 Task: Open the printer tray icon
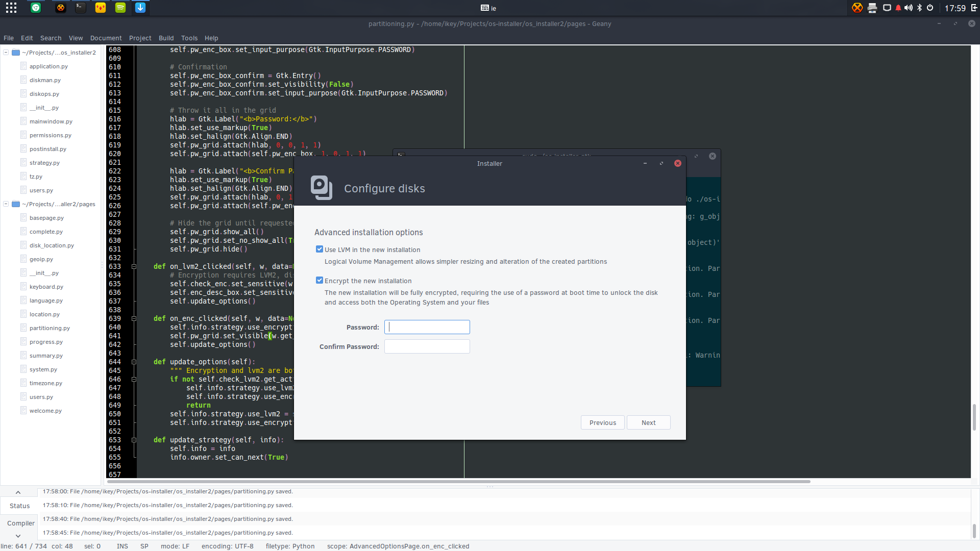[x=872, y=8]
